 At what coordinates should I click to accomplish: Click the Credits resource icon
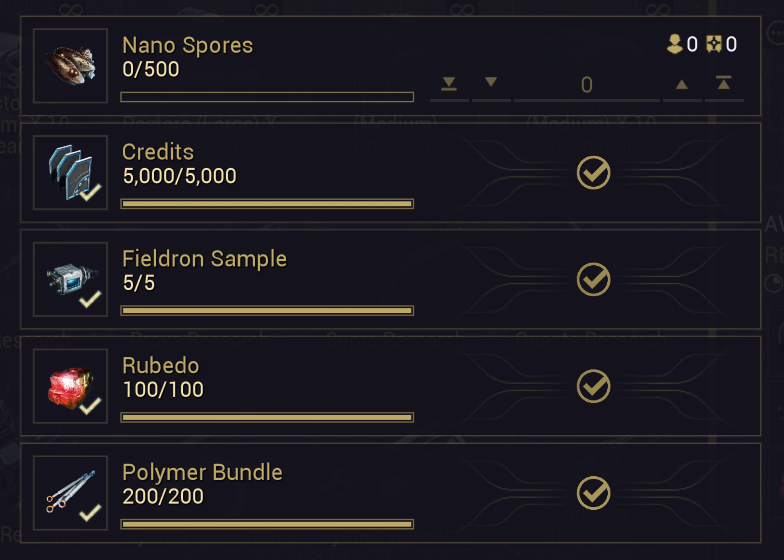coord(70,173)
